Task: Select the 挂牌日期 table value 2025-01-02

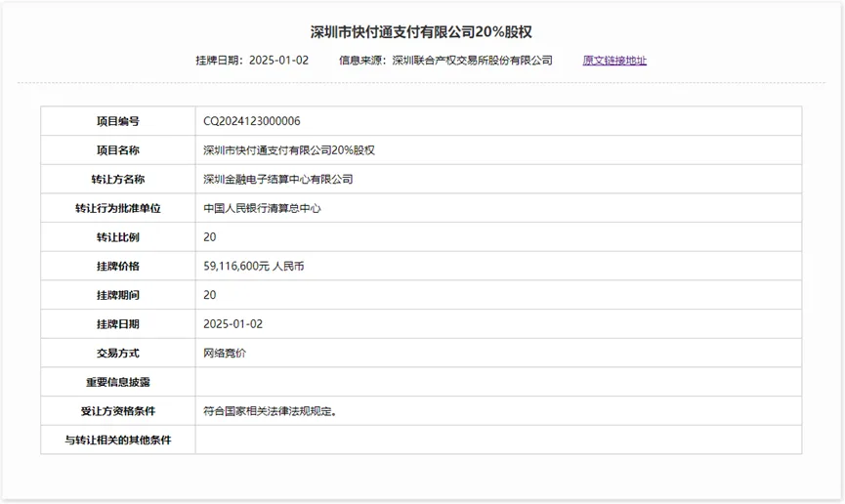Action: click(232, 324)
